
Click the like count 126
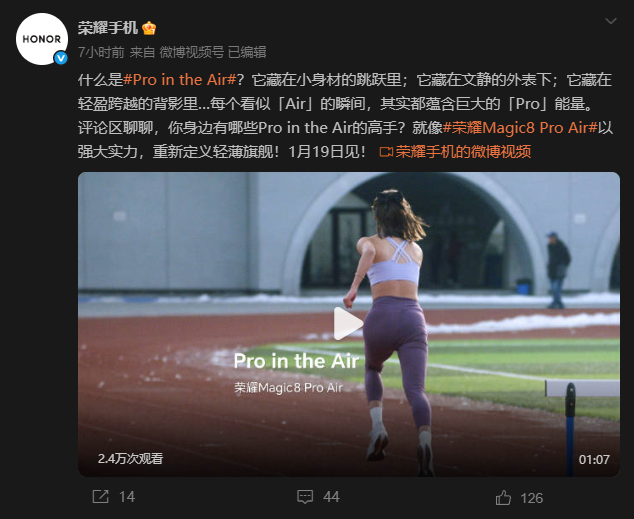click(532, 498)
